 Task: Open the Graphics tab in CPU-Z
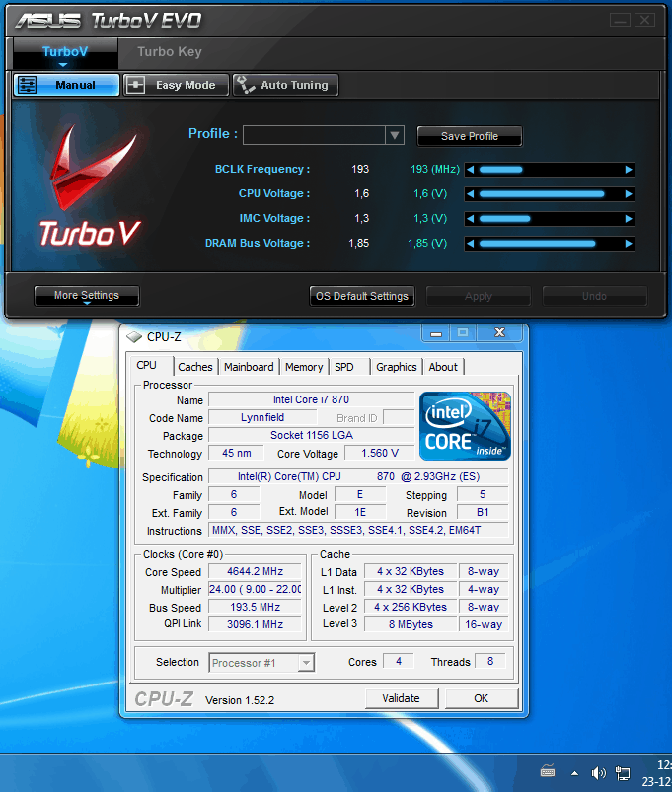coord(396,367)
